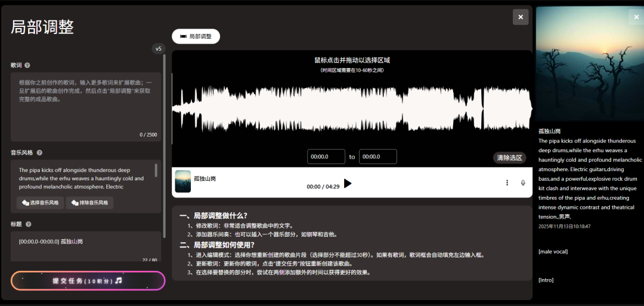Click the song title 孤独山岗 in player bar
Viewport: 644px width, 306px height.
(205, 179)
